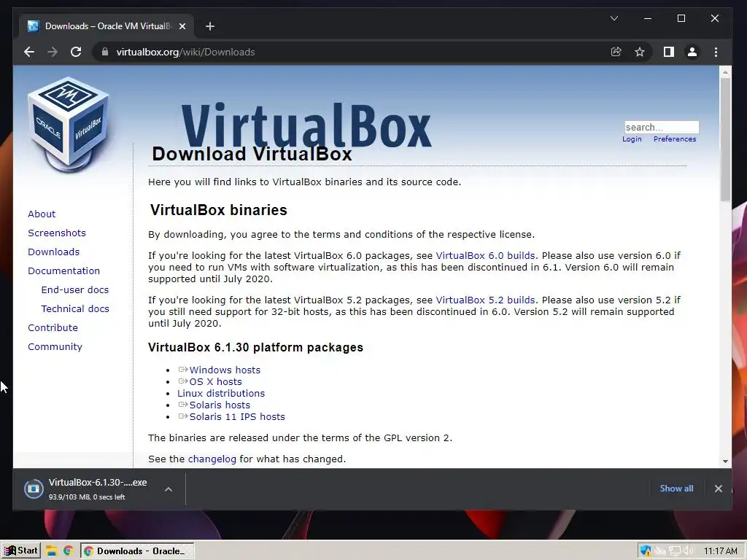Close the downloads bar
The height and width of the screenshot is (560, 747).
[x=719, y=489]
